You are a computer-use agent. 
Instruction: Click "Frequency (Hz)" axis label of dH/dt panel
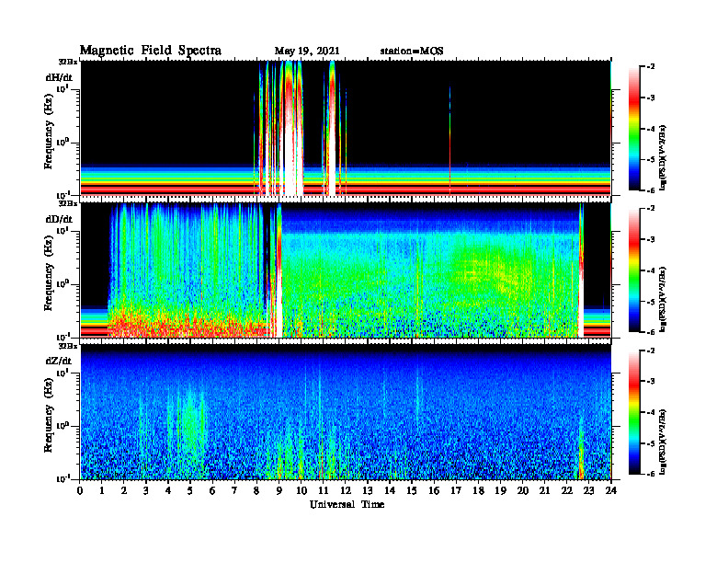pos(49,131)
